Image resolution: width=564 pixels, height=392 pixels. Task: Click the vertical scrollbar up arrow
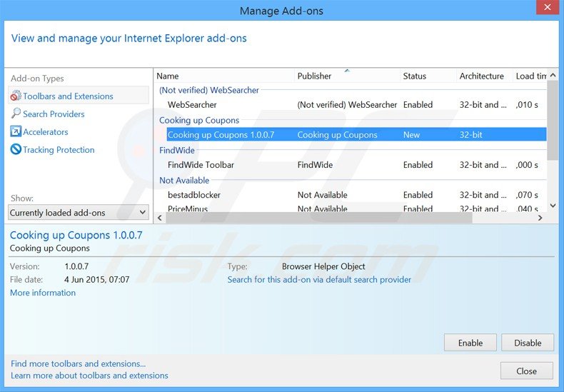[553, 75]
